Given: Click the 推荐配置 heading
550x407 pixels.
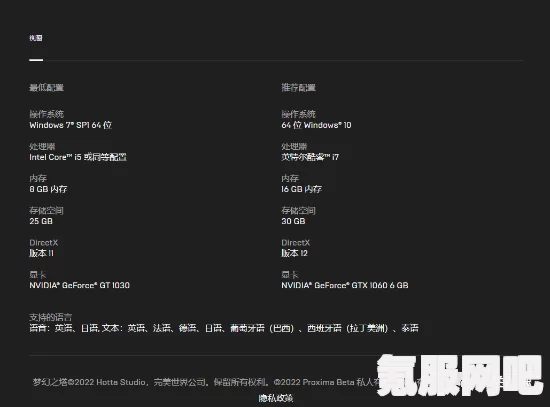Looking at the screenshot, I should click(299, 87).
